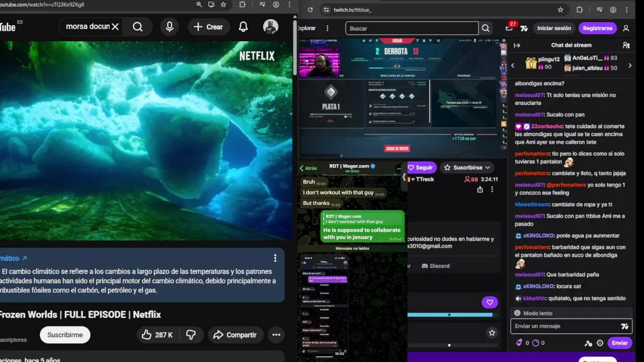Start YouTube voice search with the microphone
This screenshot has height=362, width=644.
pyautogui.click(x=170, y=27)
